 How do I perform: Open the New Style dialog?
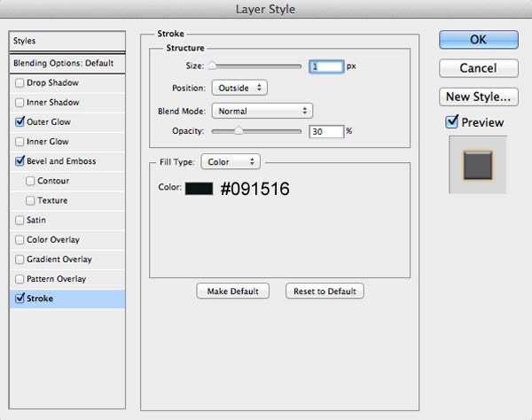click(479, 97)
